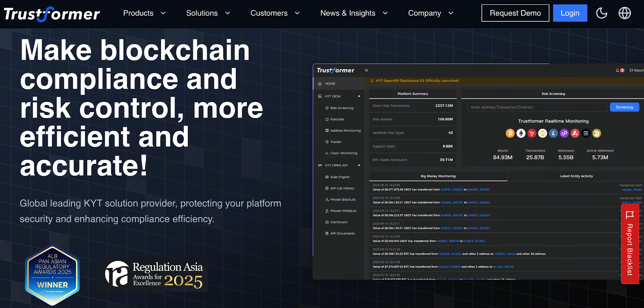The height and width of the screenshot is (308, 644).
Task: Open recipient address in the $7,274,697.05 BTC row
Action: [x=503, y=267]
